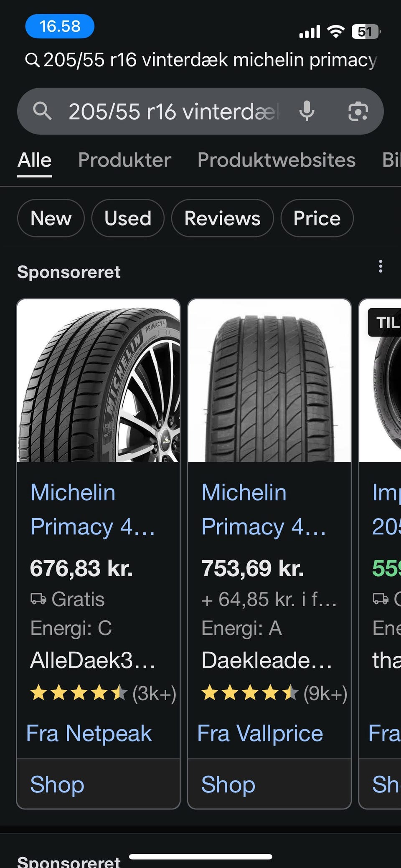The image size is (401, 868).
Task: Open the three-dot sponsored options menu
Action: [x=380, y=266]
